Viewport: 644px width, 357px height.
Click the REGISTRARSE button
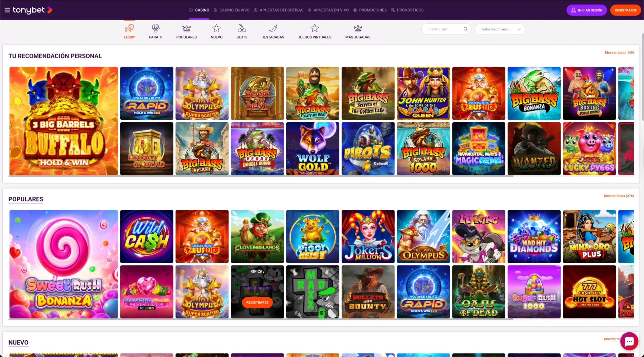click(x=626, y=10)
